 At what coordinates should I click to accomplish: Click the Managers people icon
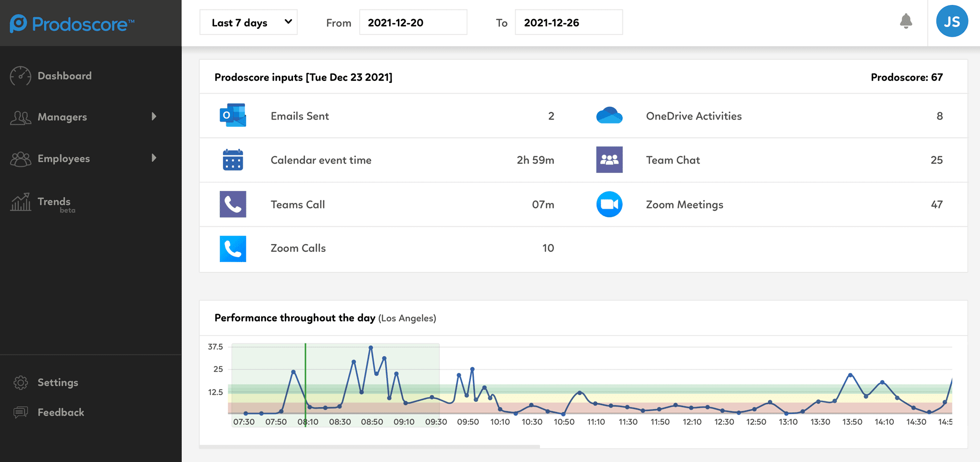[x=21, y=118]
